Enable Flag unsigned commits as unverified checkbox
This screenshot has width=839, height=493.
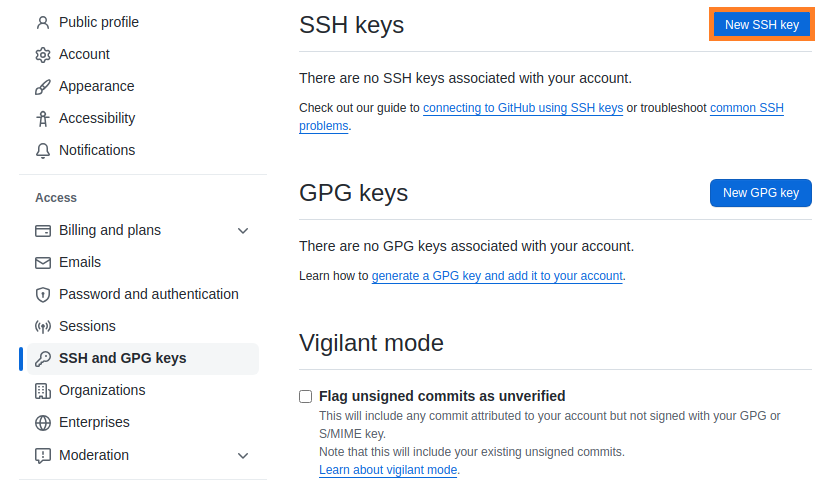pos(306,396)
